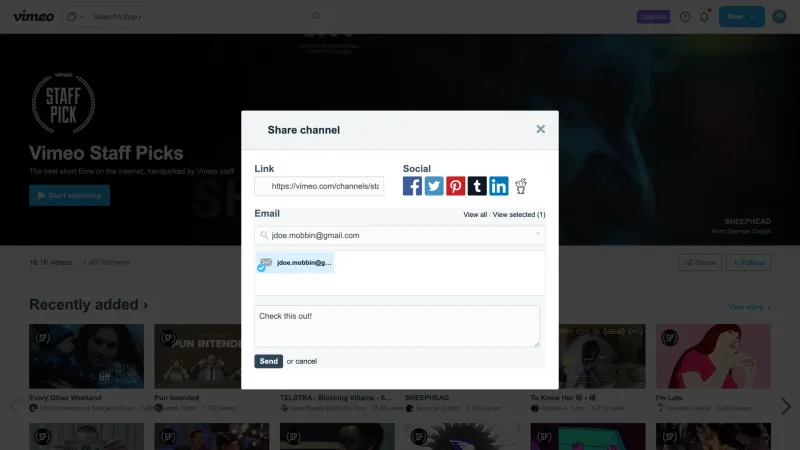
Task: Open To Know Her video thumbnail
Action: point(602,356)
